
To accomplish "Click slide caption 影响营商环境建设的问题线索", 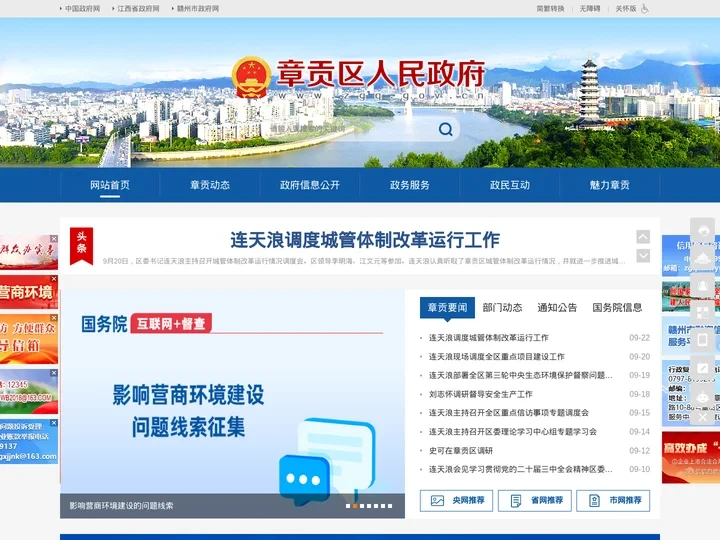I will (121, 506).
